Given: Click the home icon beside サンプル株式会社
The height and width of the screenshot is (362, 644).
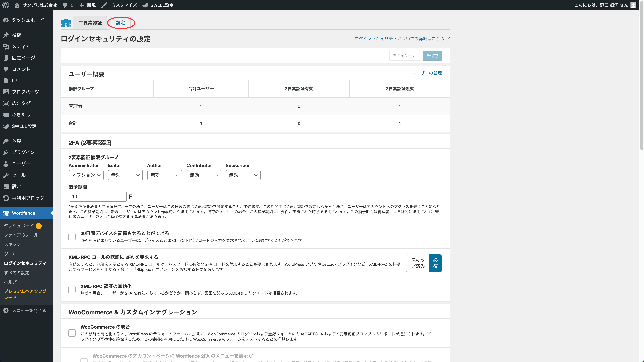Looking at the screenshot, I should [x=17, y=5].
